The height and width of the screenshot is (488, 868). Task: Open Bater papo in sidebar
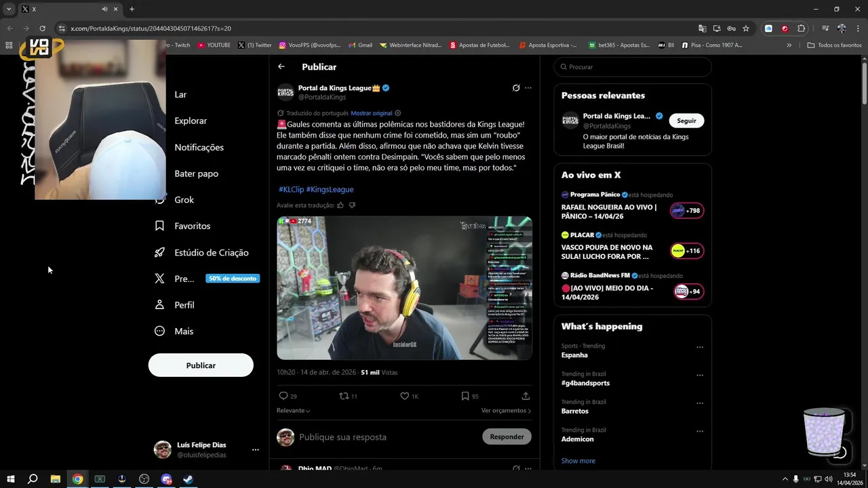coord(196,174)
